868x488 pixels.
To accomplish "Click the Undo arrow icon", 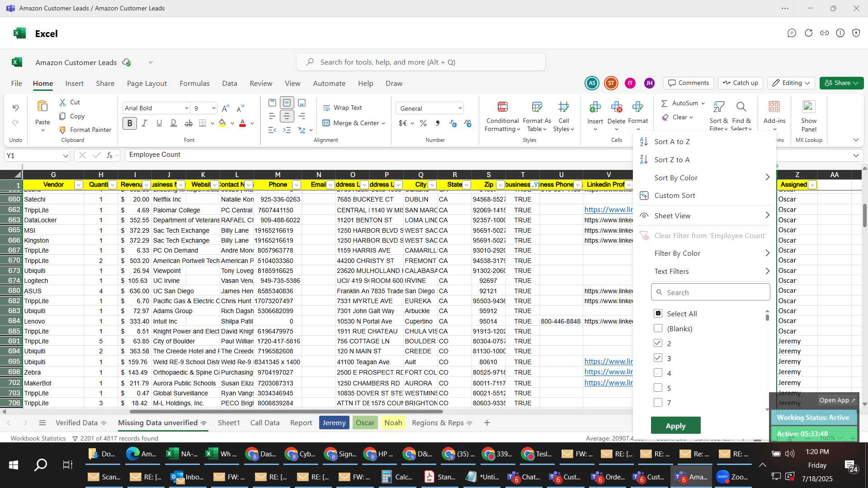I will coord(15,108).
